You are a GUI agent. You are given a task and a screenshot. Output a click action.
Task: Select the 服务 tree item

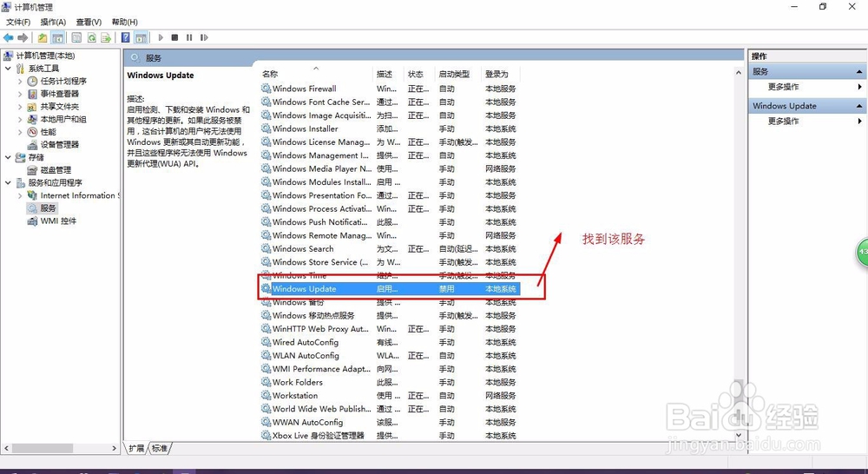(48, 208)
